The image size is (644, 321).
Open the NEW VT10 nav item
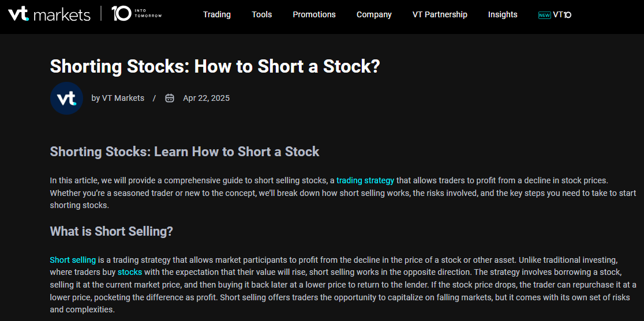point(555,14)
